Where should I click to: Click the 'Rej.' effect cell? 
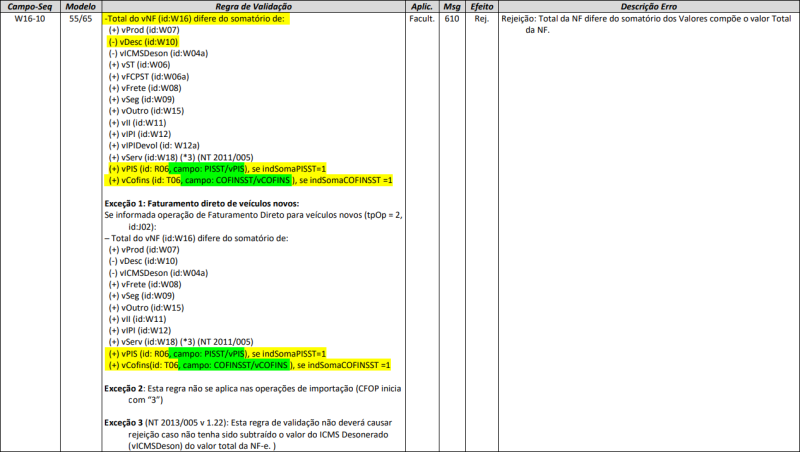click(x=482, y=19)
